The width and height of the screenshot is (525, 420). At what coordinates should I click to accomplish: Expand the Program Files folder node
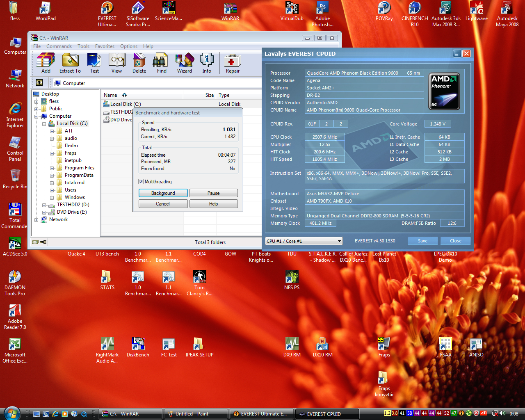coord(52,168)
